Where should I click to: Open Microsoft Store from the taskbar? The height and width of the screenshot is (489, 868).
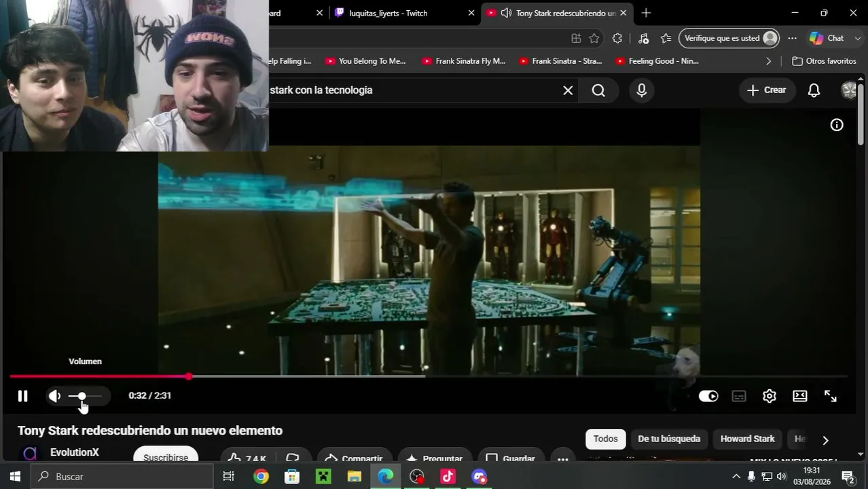coord(292,477)
